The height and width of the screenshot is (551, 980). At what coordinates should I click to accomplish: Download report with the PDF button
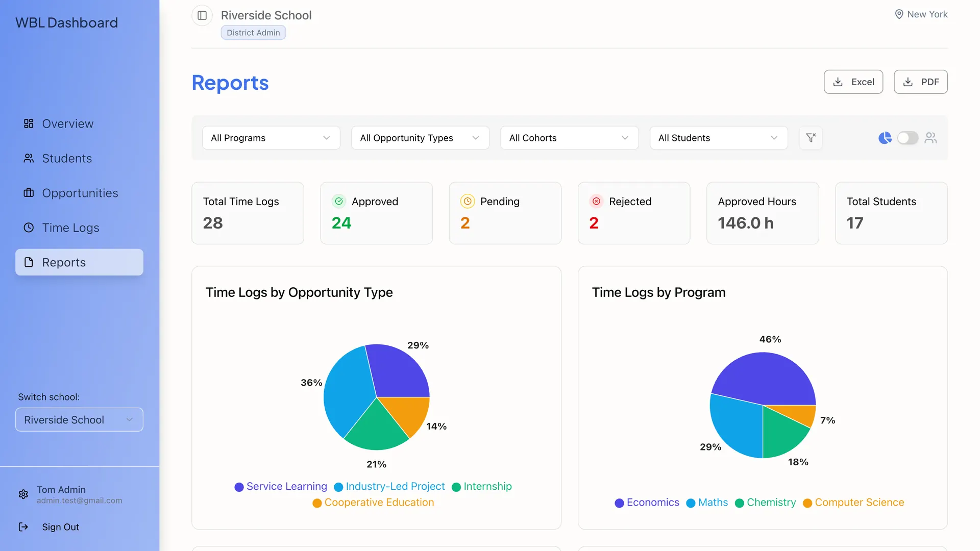[921, 82]
